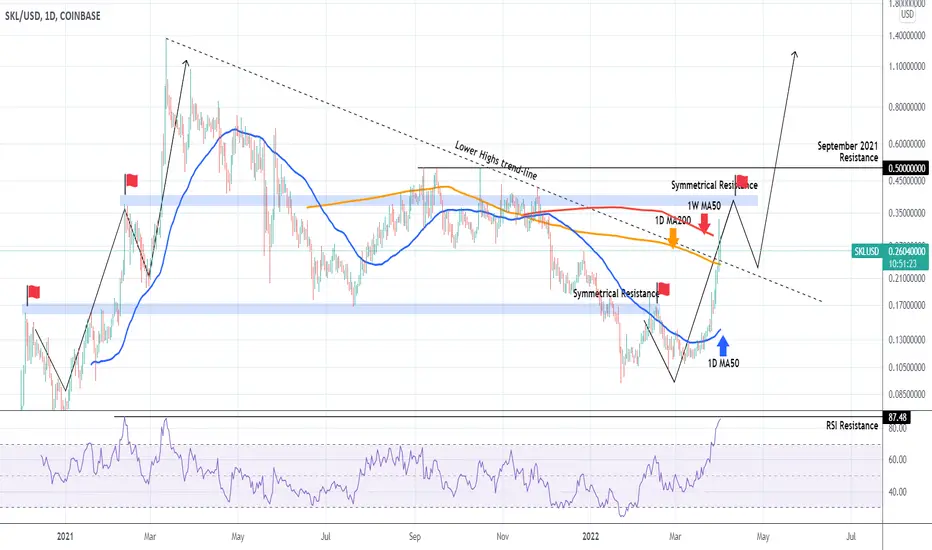Image resolution: width=932 pixels, height=550 pixels.
Task: Click the RSI 40.00 axis label
Action: click(x=898, y=492)
